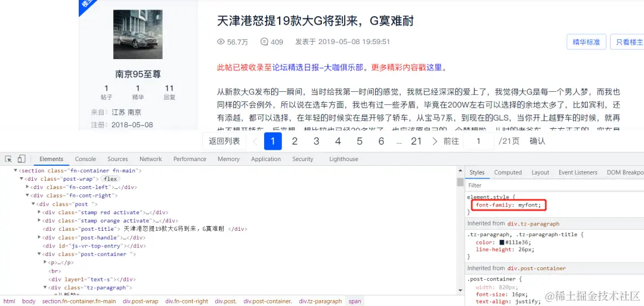Screen dimensions: 644x306
Task: Click the 只看楼主 button
Action: click(627, 42)
